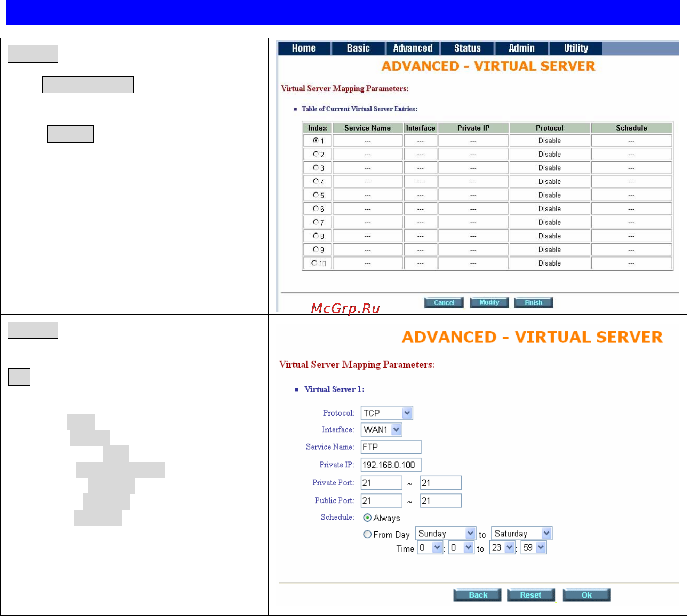Open the Sunday start day dropdown
This screenshot has width=687, height=616.
(x=446, y=533)
